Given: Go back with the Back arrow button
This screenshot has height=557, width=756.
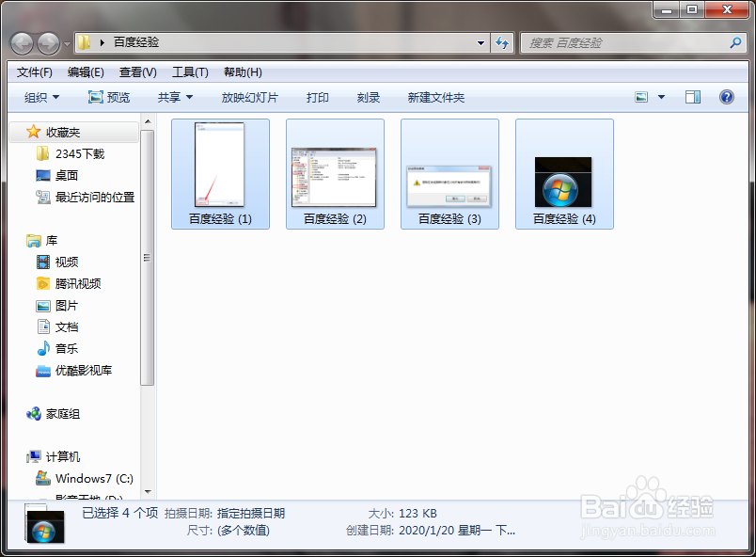Looking at the screenshot, I should (x=22, y=44).
